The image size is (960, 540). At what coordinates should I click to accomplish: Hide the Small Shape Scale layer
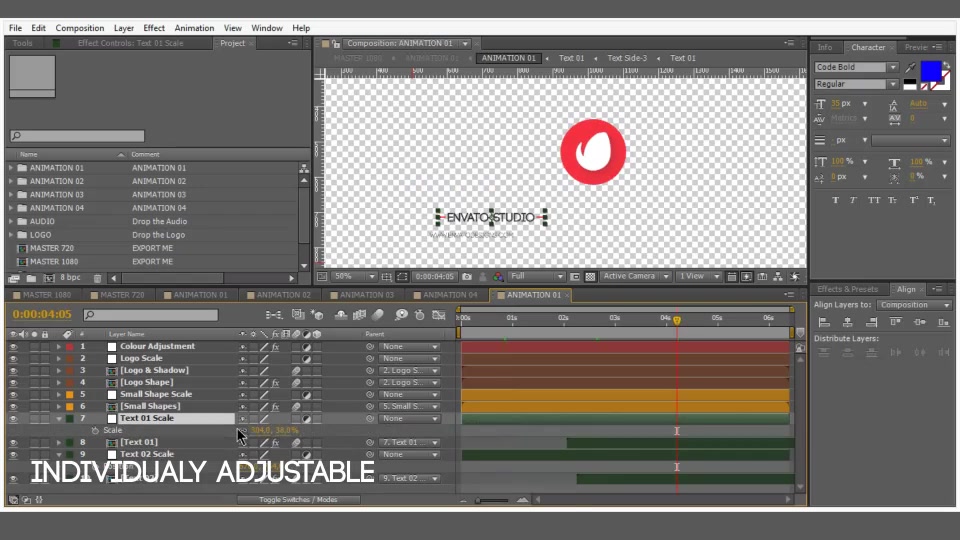pos(13,394)
